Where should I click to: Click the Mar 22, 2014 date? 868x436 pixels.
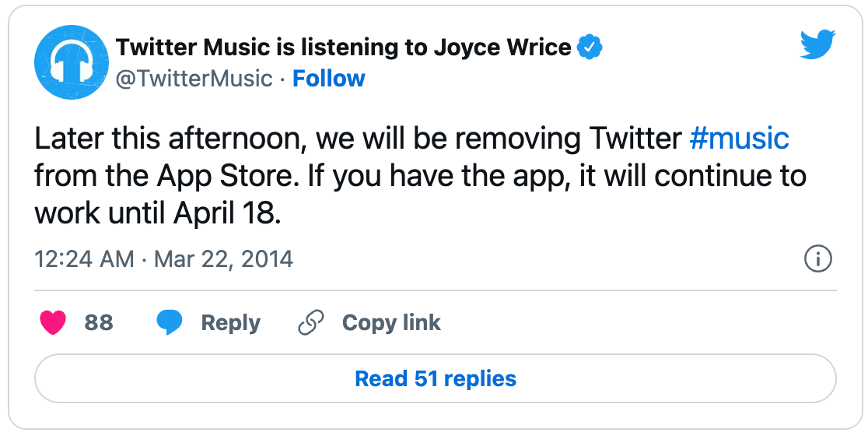224,259
